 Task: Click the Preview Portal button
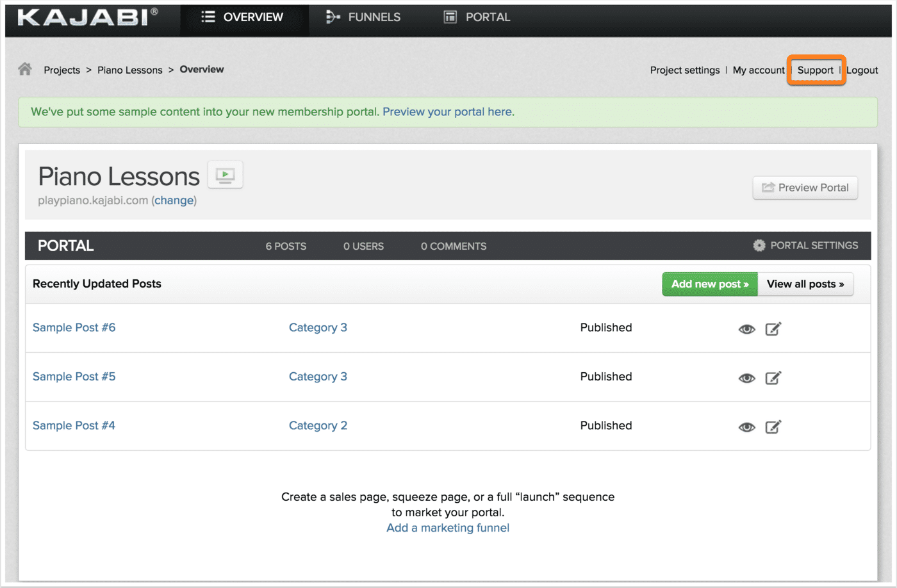(x=805, y=188)
